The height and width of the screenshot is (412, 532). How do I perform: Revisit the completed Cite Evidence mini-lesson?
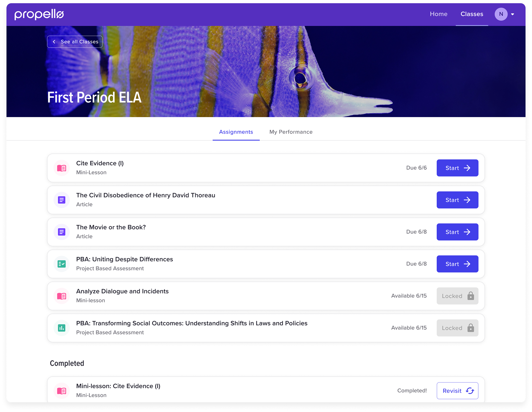click(x=457, y=391)
